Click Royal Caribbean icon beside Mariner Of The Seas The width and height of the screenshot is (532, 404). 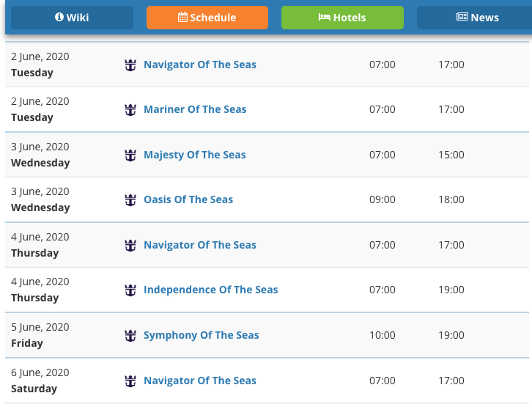pyautogui.click(x=130, y=110)
